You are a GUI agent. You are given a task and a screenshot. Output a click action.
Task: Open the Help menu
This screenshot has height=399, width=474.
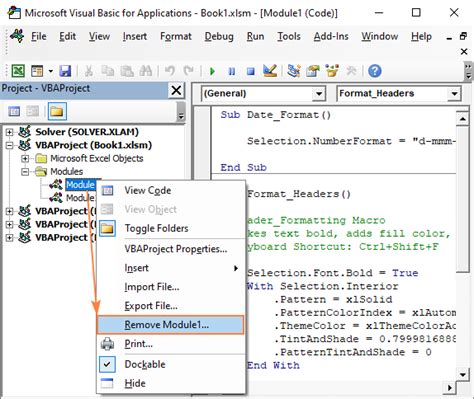tap(421, 36)
